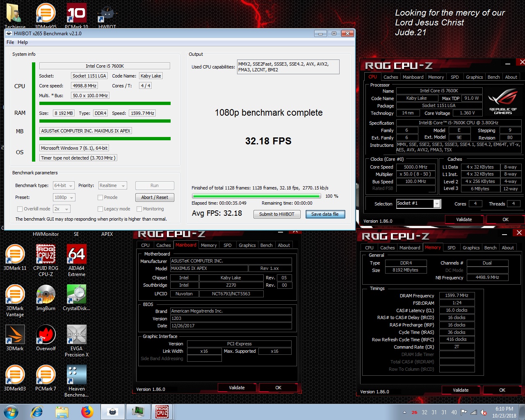The width and height of the screenshot is (525, 420).
Task: Open the CPUID ROG CPU-Z desktop icon
Action: pos(46,260)
